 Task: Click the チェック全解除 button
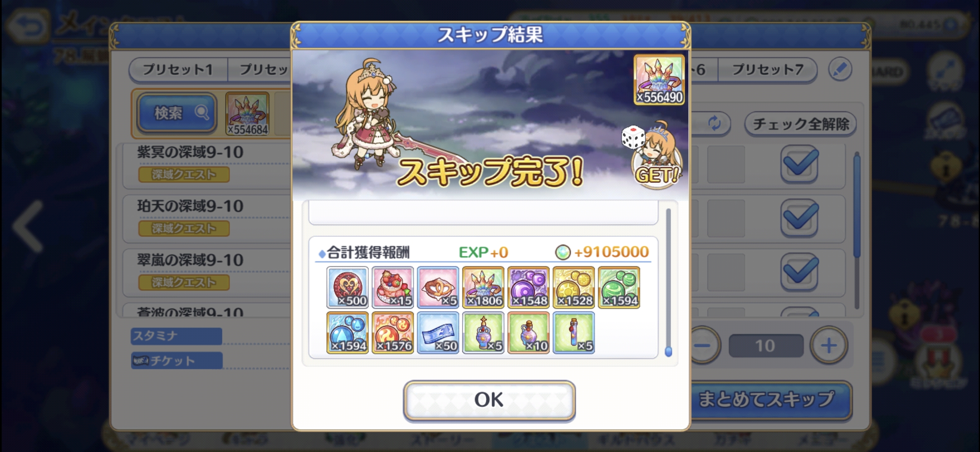(800, 124)
